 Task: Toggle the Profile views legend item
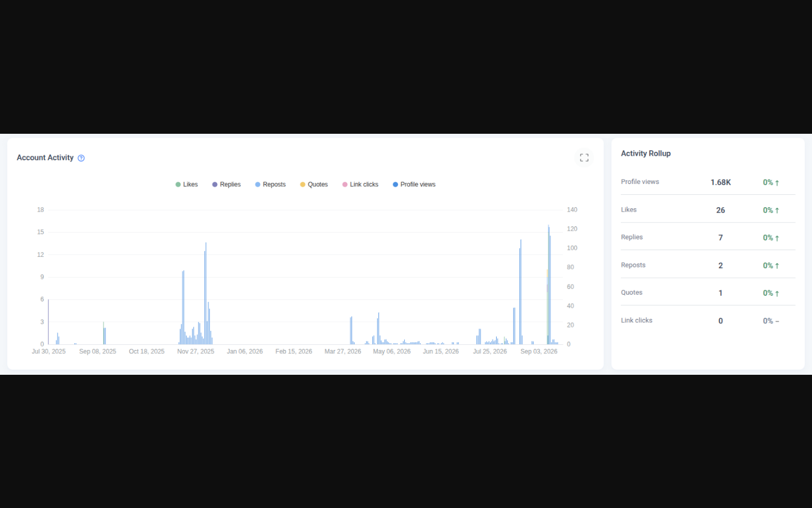414,185
